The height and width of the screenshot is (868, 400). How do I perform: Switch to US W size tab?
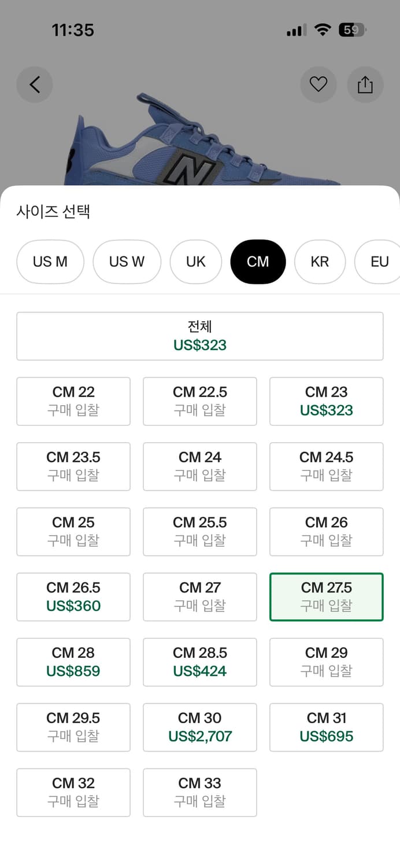pyautogui.click(x=127, y=262)
